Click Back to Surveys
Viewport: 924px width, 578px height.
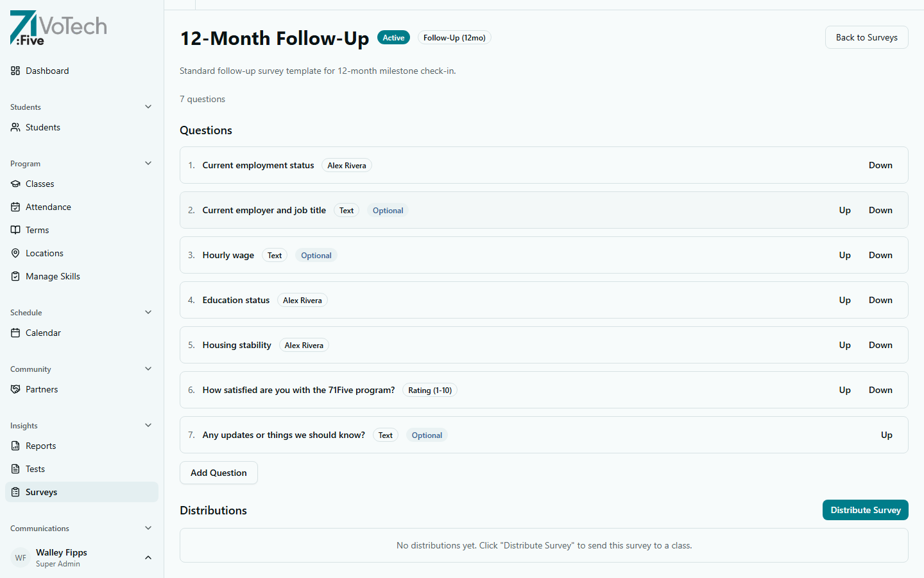[866, 37]
